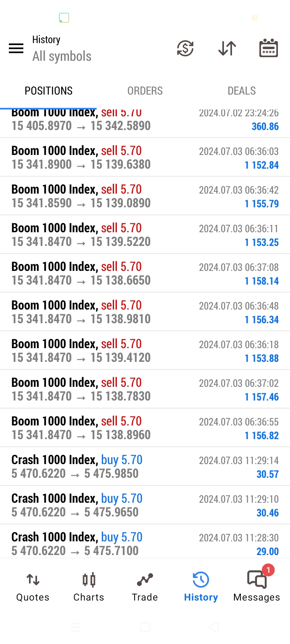The width and height of the screenshot is (290, 644).
Task: Expand Boom 1000 position with profit 1 152.84
Action: [x=145, y=157]
